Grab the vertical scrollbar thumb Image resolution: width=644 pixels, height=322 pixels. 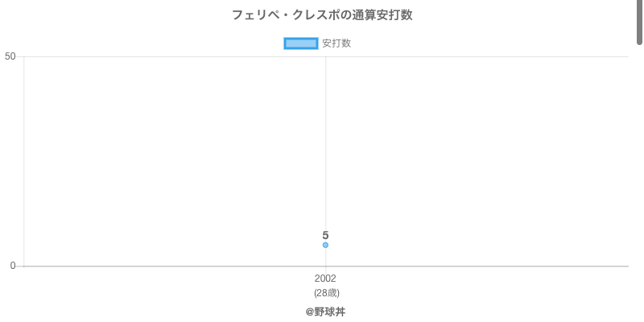click(639, 22)
